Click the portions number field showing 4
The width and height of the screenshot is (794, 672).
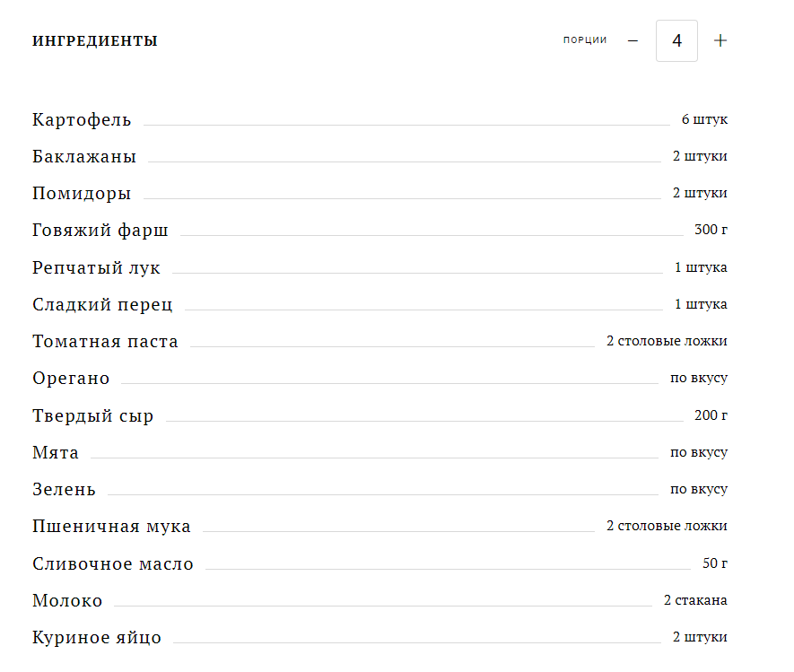point(676,41)
